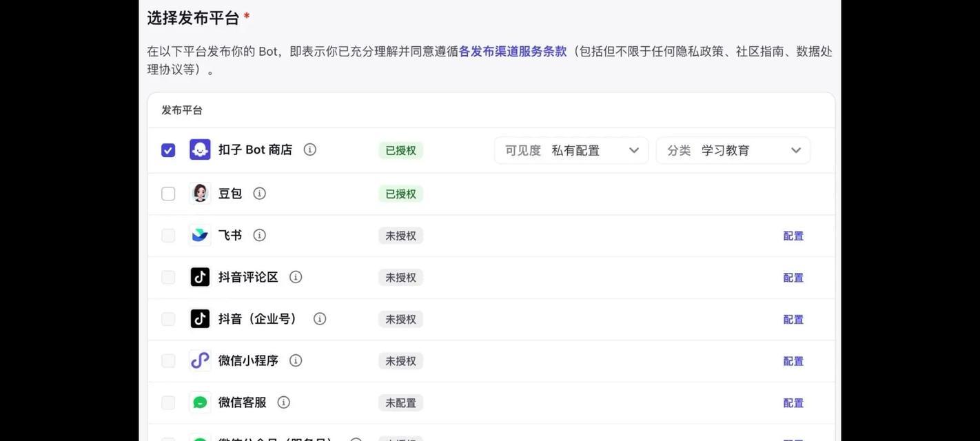The width and height of the screenshot is (980, 441).
Task: Click 配置 link for 抖音评论区
Action: pyautogui.click(x=793, y=278)
